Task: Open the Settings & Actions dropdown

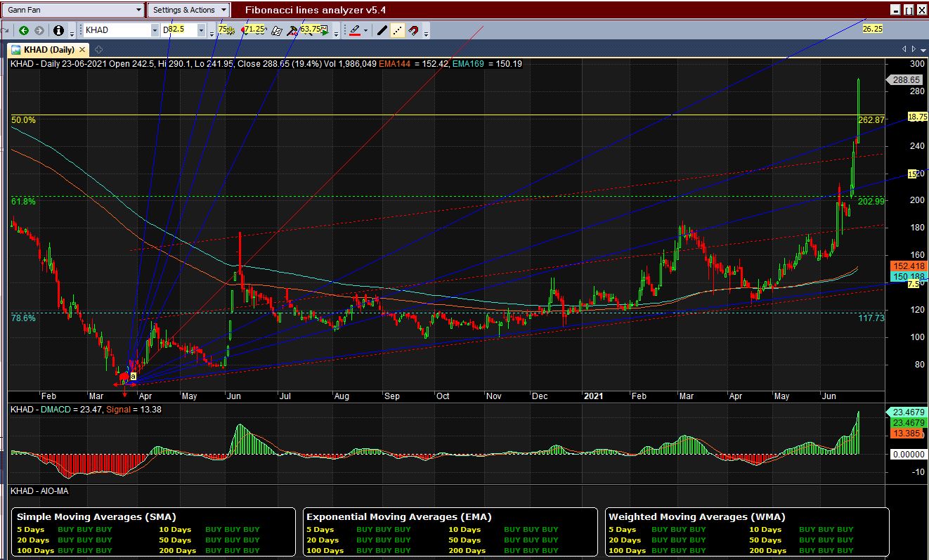Action: point(188,10)
